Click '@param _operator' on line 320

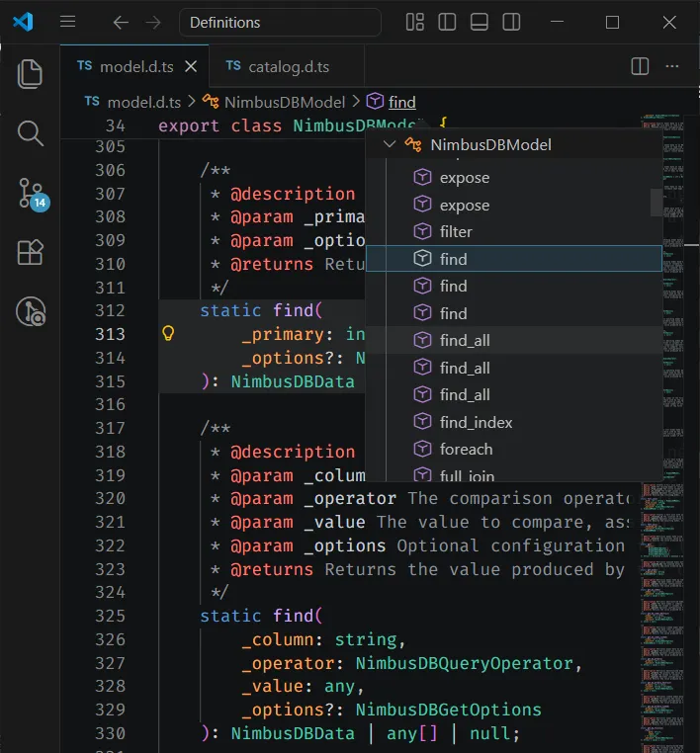[313, 498]
